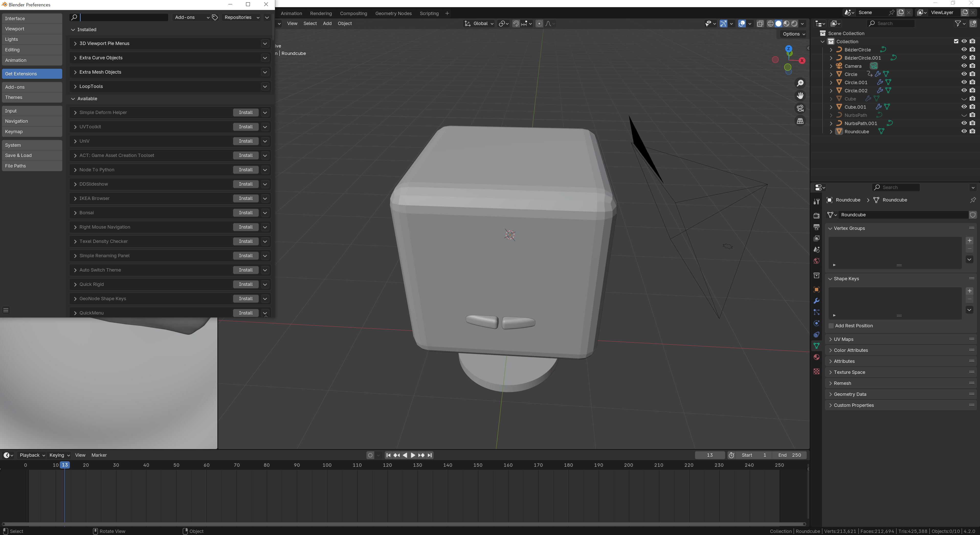Open the Material properties tab
Screen dimensions: 980x535
(x=816, y=357)
